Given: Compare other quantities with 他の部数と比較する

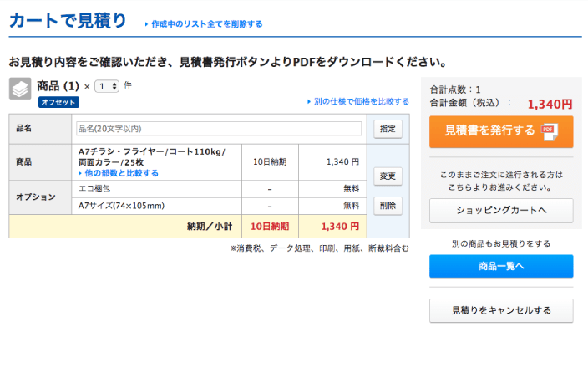Looking at the screenshot, I should (x=121, y=173).
